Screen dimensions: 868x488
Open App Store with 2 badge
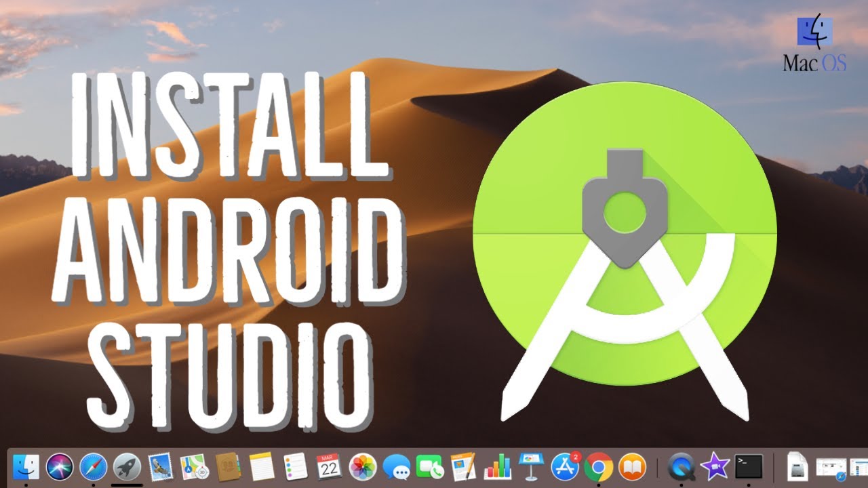point(565,466)
